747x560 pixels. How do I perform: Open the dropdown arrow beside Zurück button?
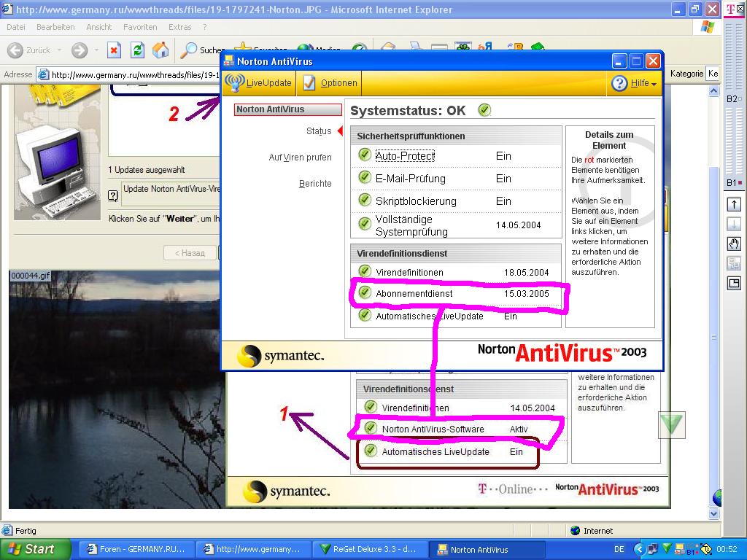[61, 50]
